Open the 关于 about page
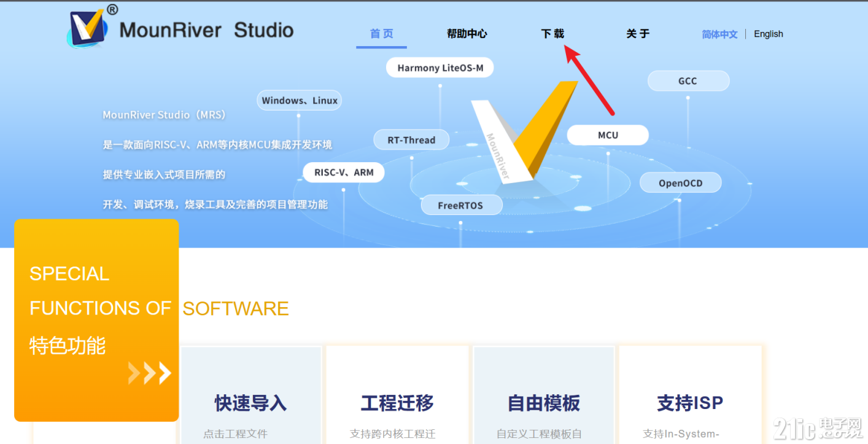 point(638,34)
